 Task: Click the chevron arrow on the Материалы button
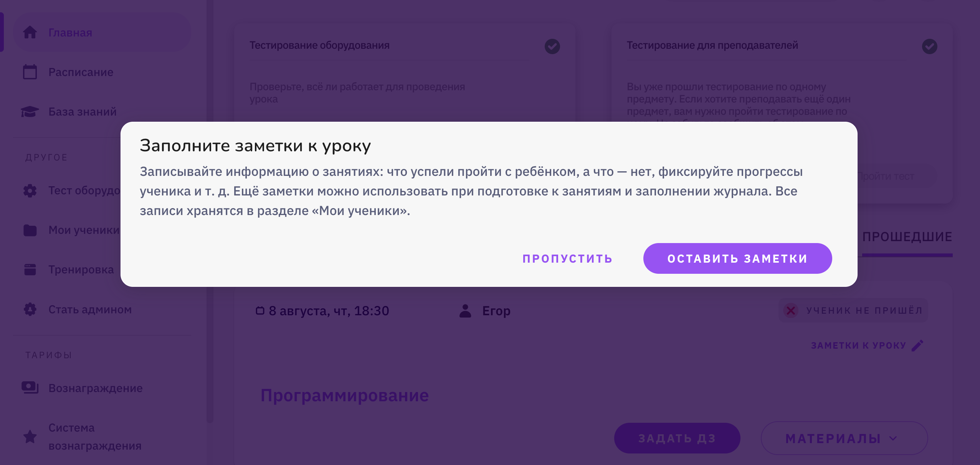[x=894, y=439]
